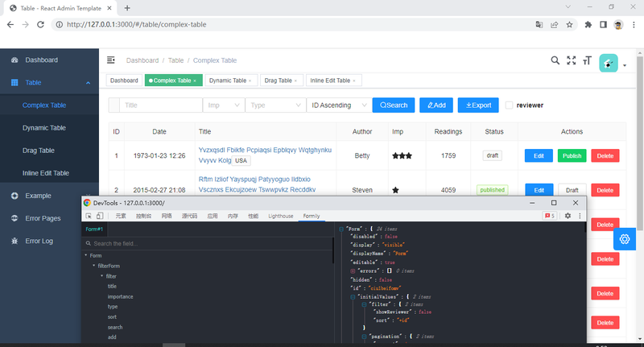The width and height of the screenshot is (644, 347).
Task: Toggle fullscreen via header icon
Action: point(572,60)
